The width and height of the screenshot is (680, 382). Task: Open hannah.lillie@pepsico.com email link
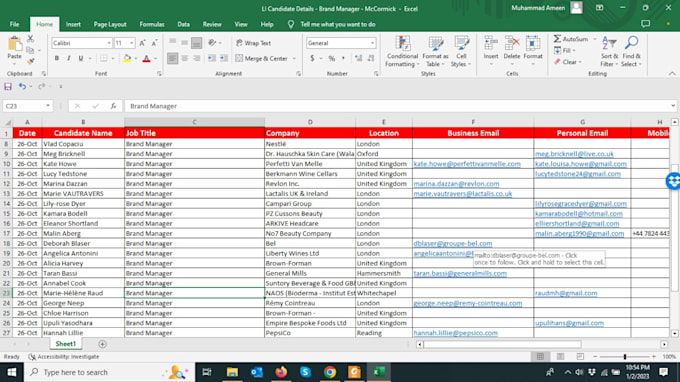[456, 333]
